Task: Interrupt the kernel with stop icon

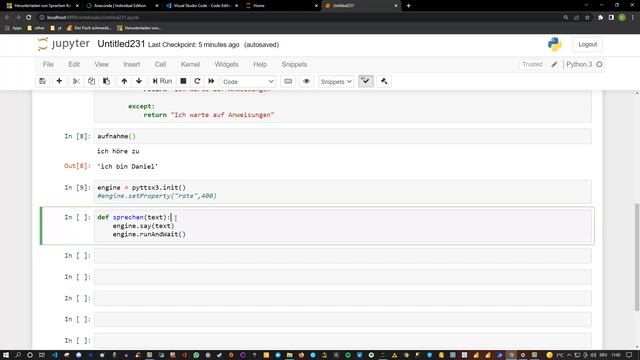Action: 183,81
